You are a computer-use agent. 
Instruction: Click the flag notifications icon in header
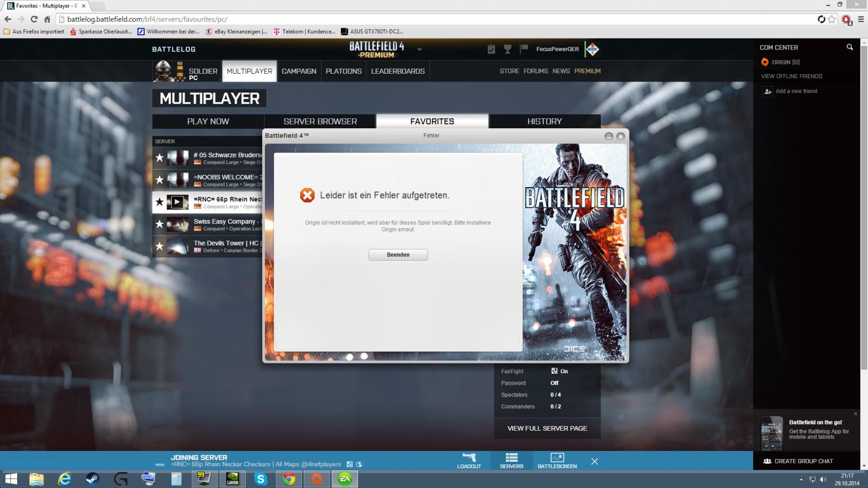[x=524, y=49]
